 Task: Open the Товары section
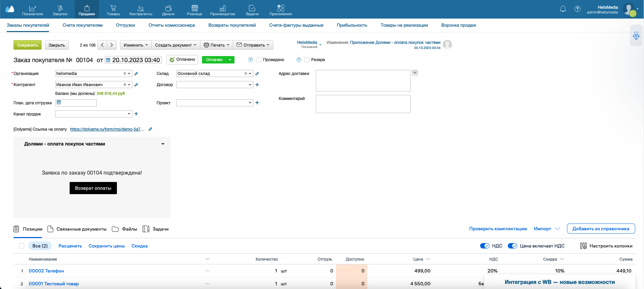point(113,10)
